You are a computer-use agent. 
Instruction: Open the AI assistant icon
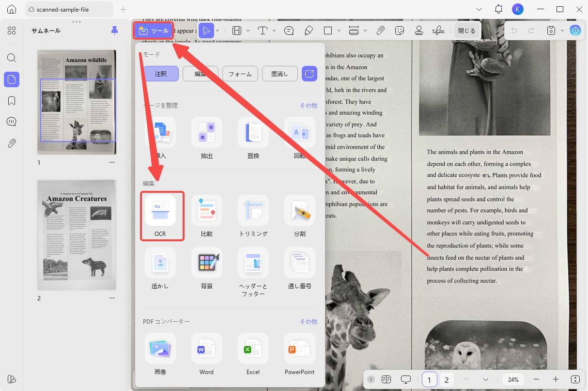tap(575, 31)
